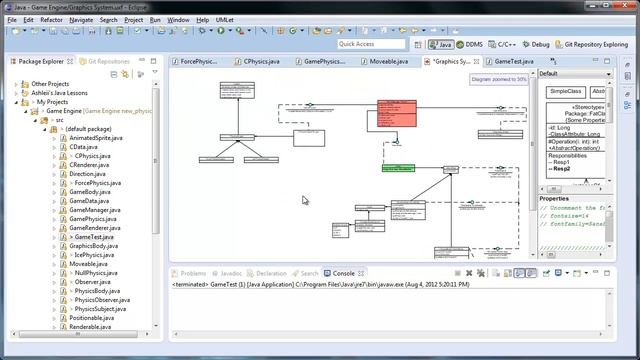Collapse the My Projects node
The height and width of the screenshot is (360, 640).
tap(16, 102)
